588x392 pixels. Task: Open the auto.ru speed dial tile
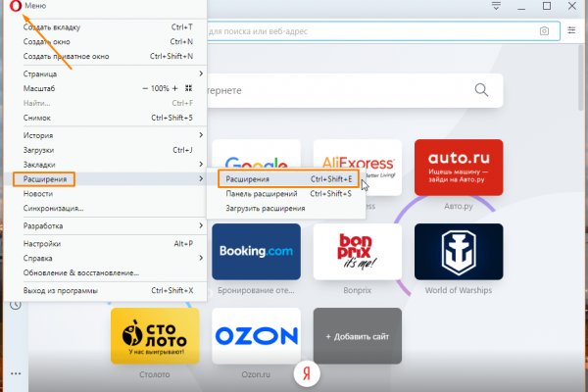coord(459,168)
